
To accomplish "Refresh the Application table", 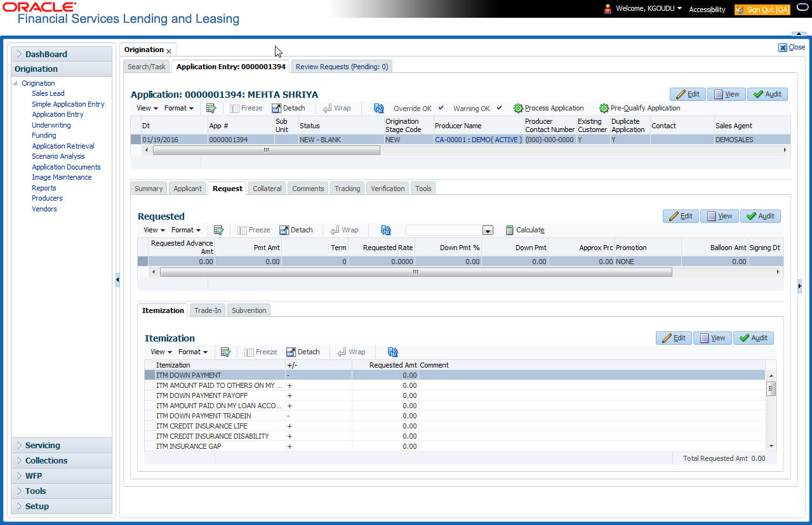I will (378, 108).
